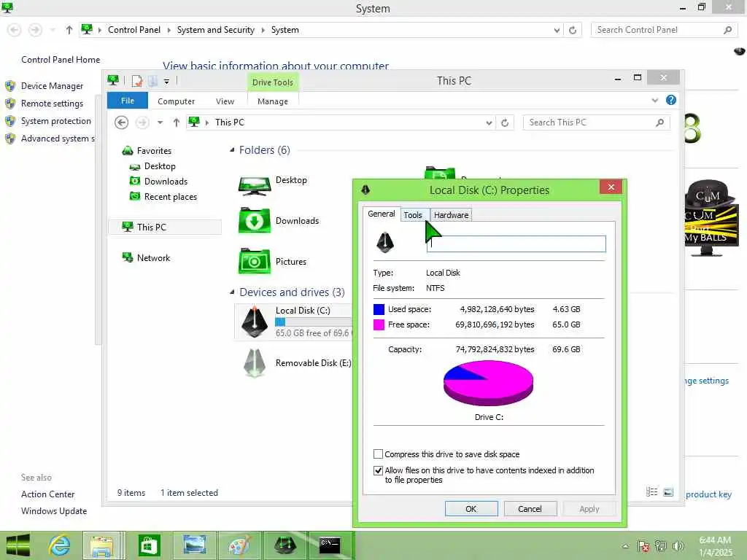Open the Action Center flag tray icon
Viewport: 747px width, 560px height.
point(643,545)
